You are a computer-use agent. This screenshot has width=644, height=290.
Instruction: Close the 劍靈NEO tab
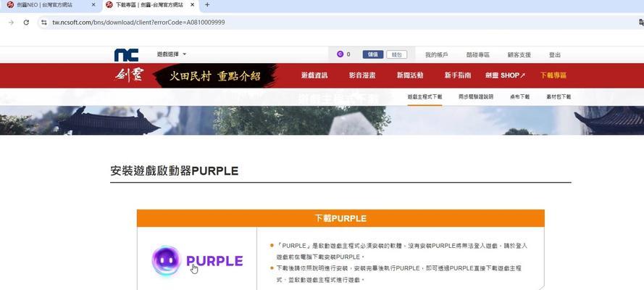pos(93,5)
